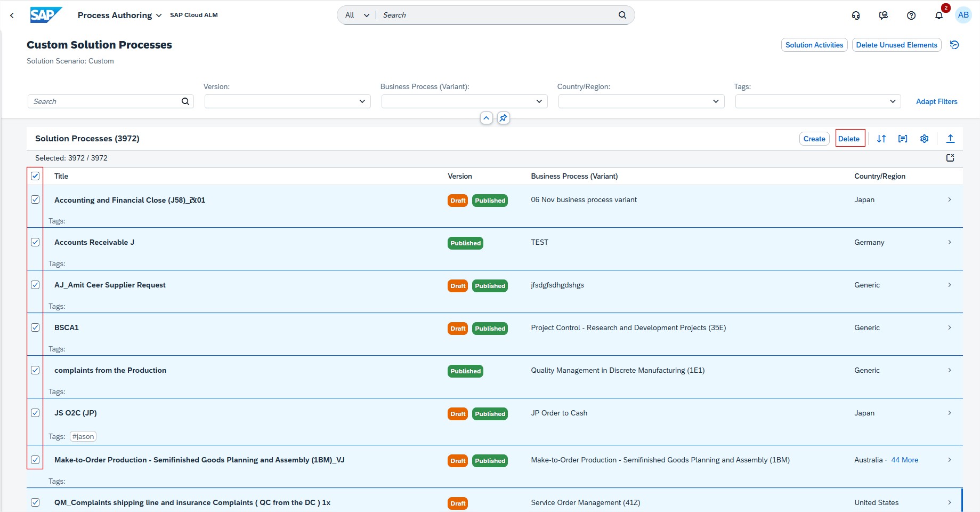
Task: Click the notifications bell icon
Action: click(938, 15)
